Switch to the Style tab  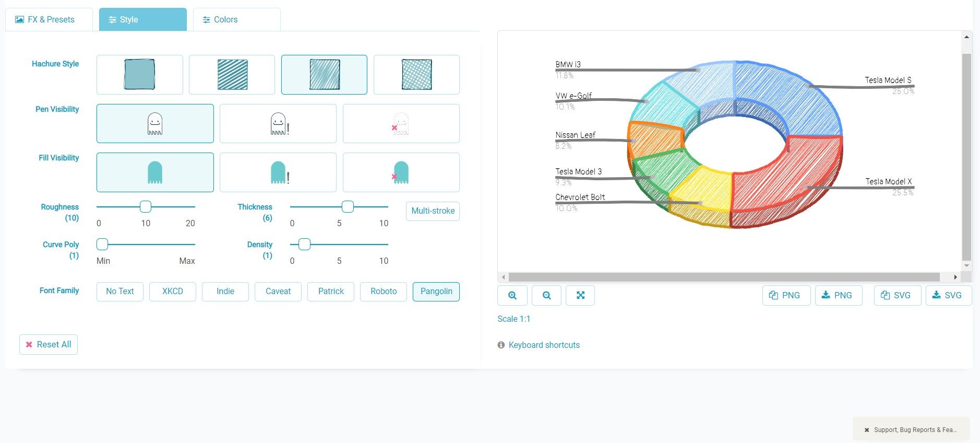pos(143,19)
